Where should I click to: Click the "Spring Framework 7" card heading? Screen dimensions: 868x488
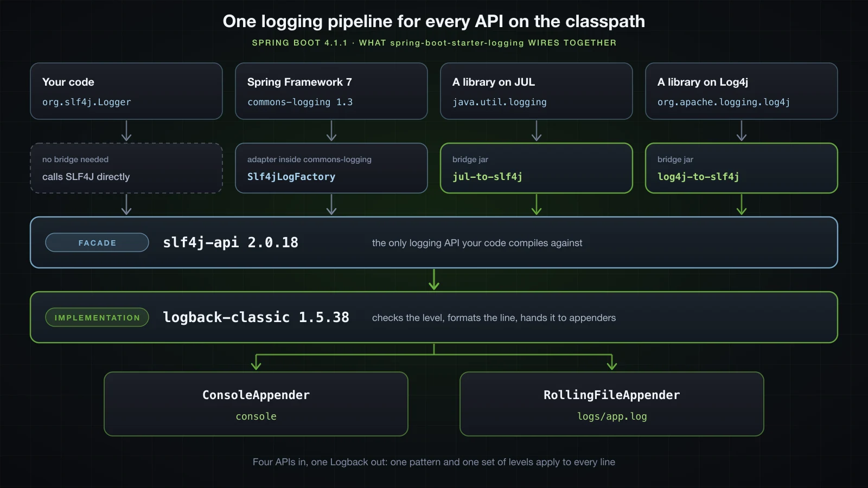click(x=299, y=82)
